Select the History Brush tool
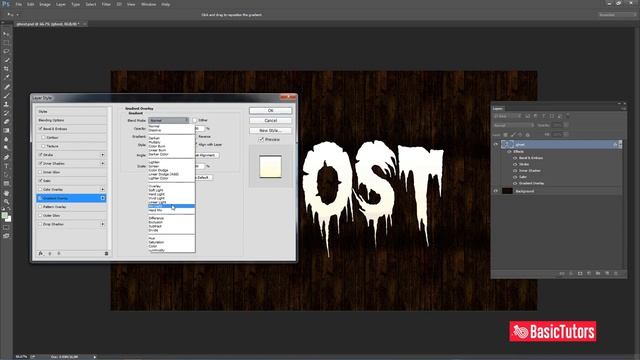 click(6, 113)
